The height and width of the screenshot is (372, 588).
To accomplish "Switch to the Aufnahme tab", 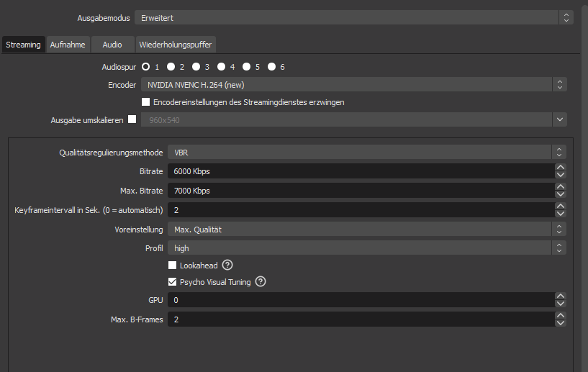I will (x=68, y=45).
